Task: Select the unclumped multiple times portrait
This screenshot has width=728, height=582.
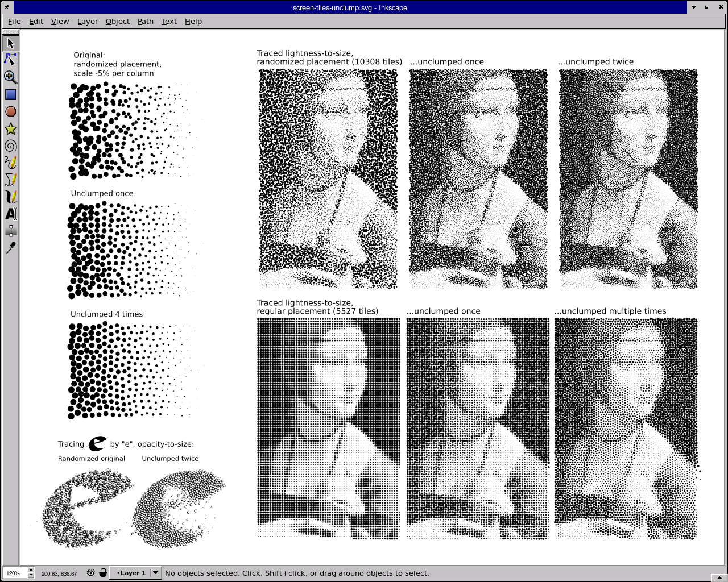Action: (627, 428)
